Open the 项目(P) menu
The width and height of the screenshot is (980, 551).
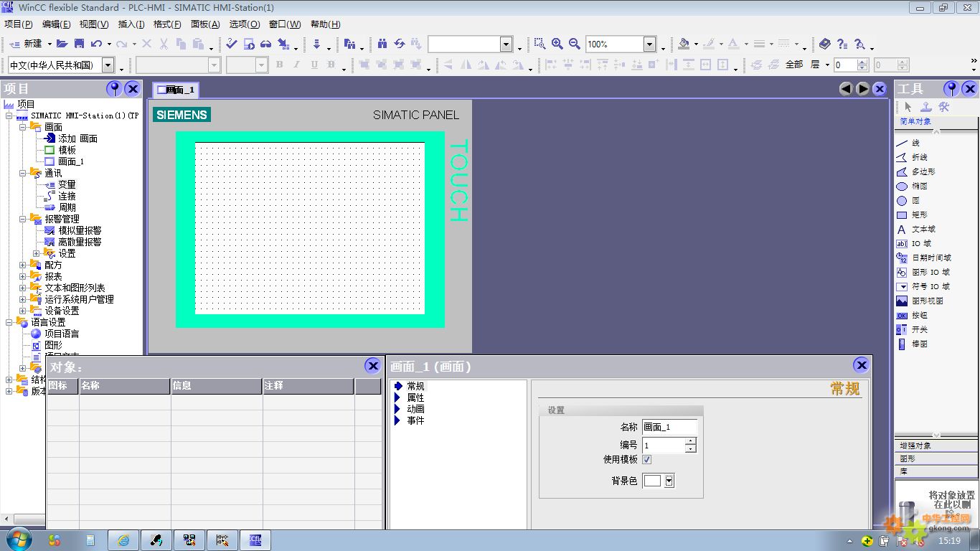[x=18, y=24]
